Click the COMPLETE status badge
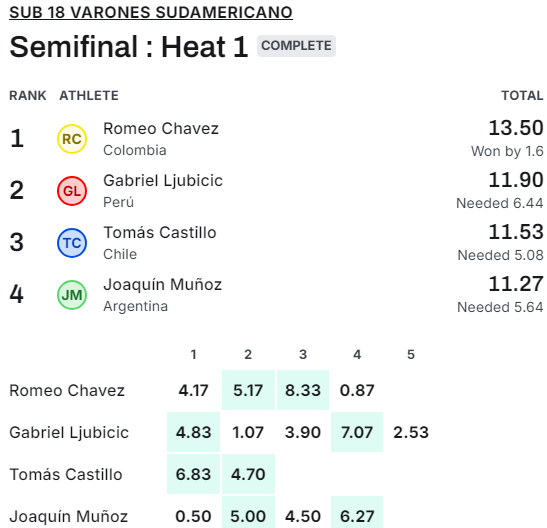This screenshot has width=547, height=528. [296, 46]
